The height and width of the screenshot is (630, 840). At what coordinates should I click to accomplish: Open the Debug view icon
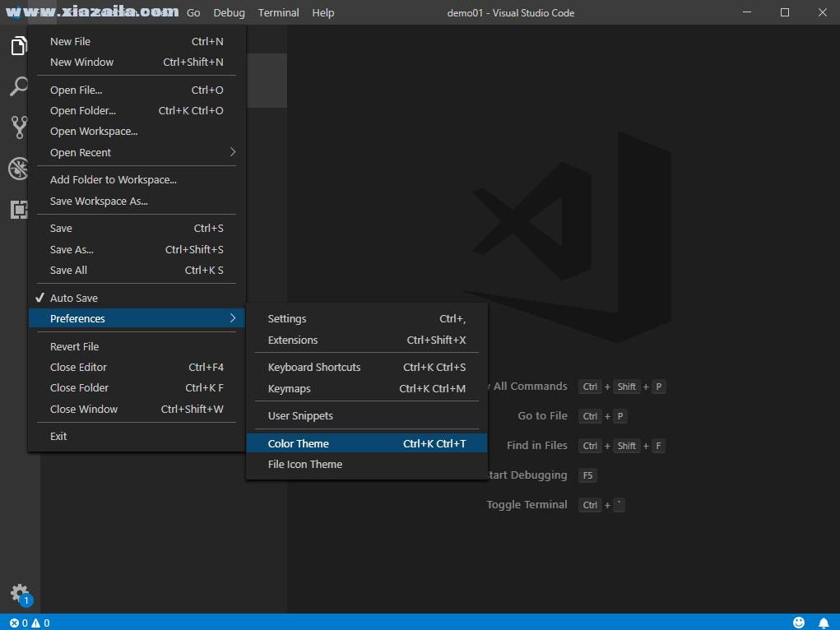pos(19,169)
